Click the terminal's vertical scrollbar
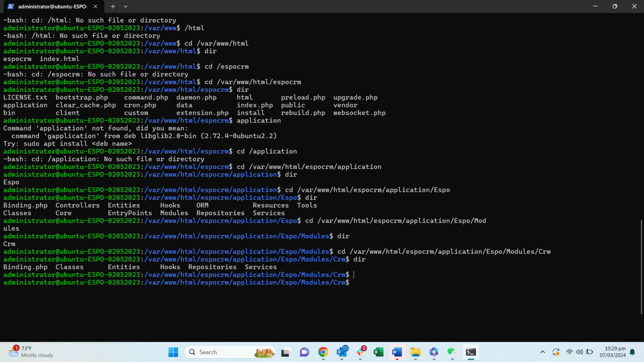644x362 pixels. pos(641,266)
